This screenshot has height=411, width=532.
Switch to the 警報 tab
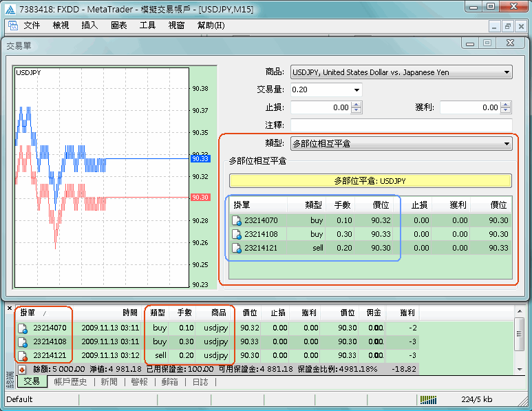140,382
